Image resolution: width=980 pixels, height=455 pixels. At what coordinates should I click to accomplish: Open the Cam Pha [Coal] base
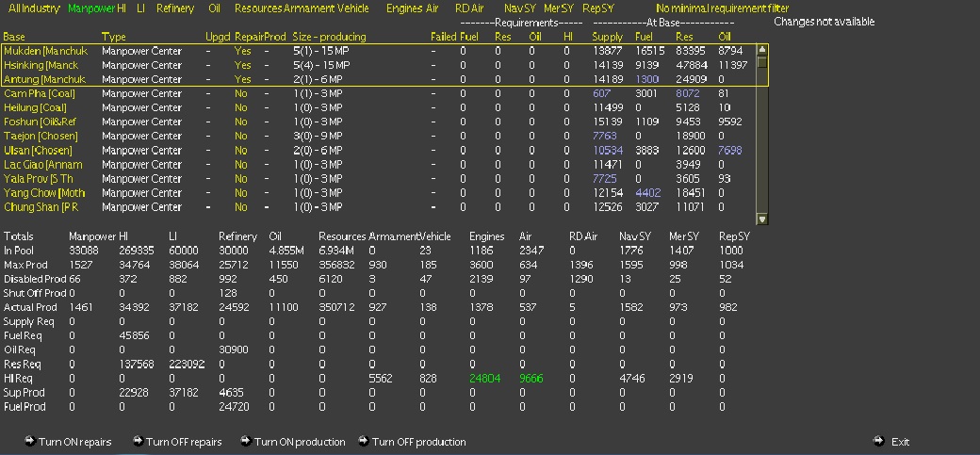(x=40, y=93)
